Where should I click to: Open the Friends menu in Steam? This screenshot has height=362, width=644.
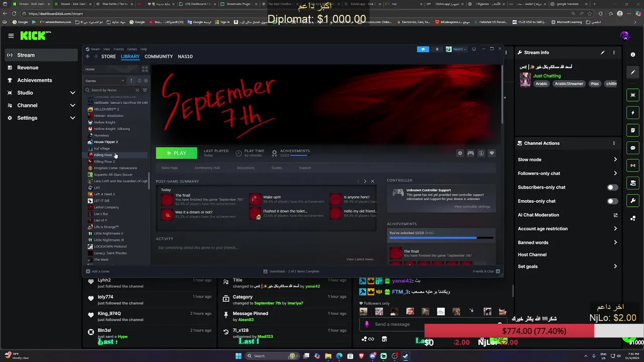tap(119, 49)
